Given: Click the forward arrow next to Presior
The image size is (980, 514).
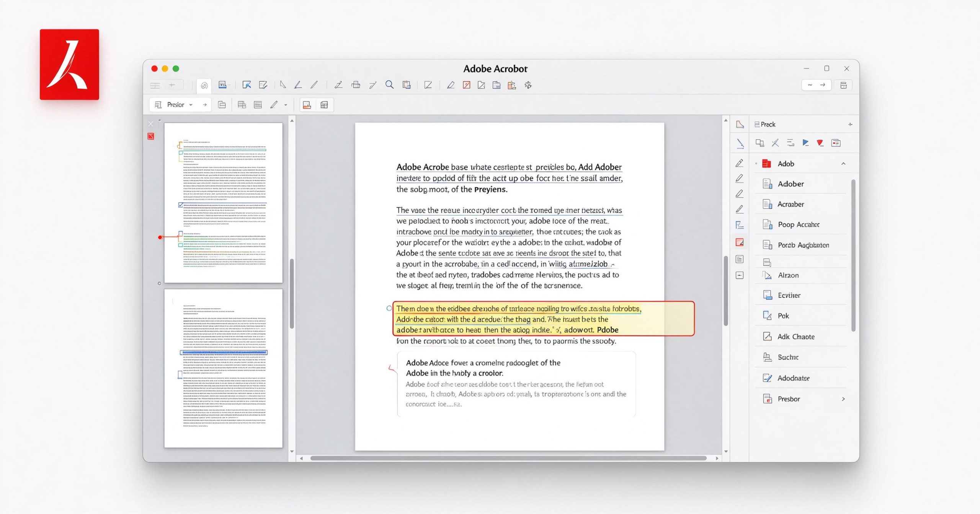Looking at the screenshot, I should pyautogui.click(x=205, y=105).
